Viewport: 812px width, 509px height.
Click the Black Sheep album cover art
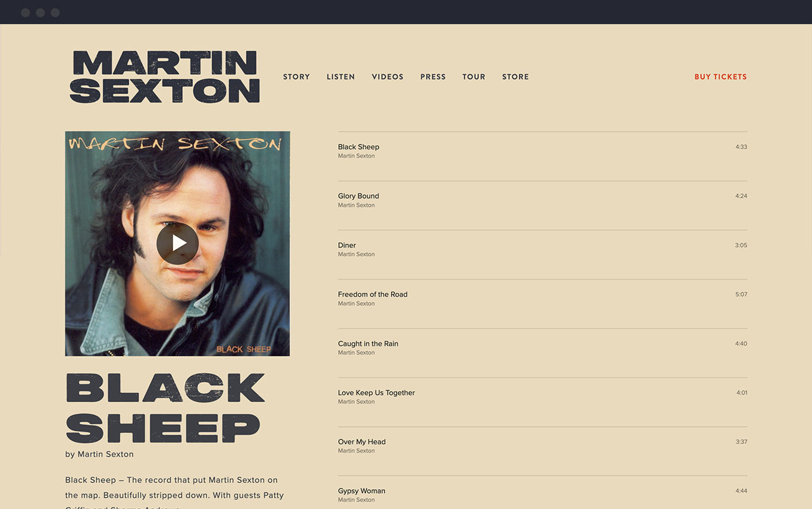coord(178,243)
